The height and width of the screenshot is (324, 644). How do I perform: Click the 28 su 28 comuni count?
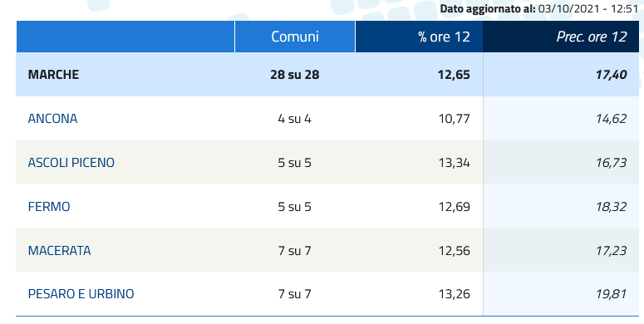(x=295, y=75)
